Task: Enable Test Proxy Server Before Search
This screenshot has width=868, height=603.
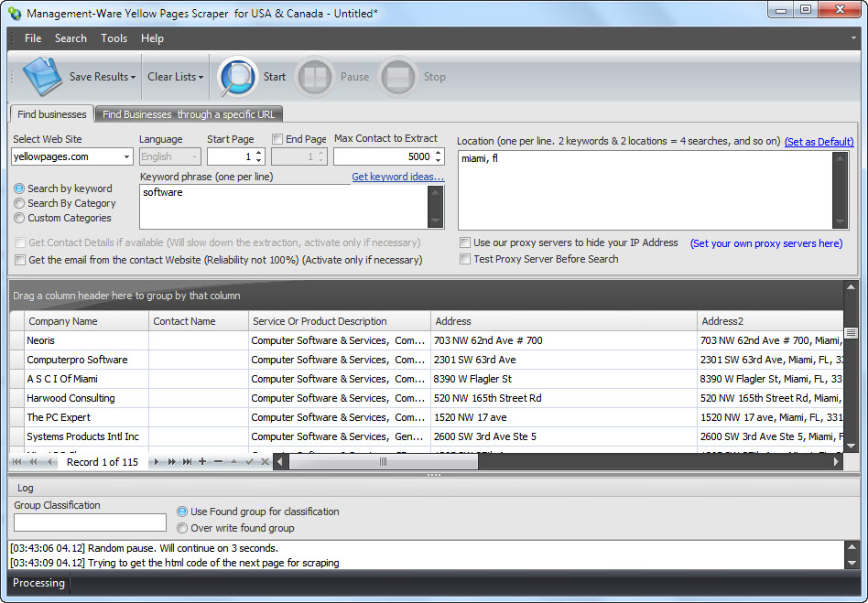Action: (465, 258)
